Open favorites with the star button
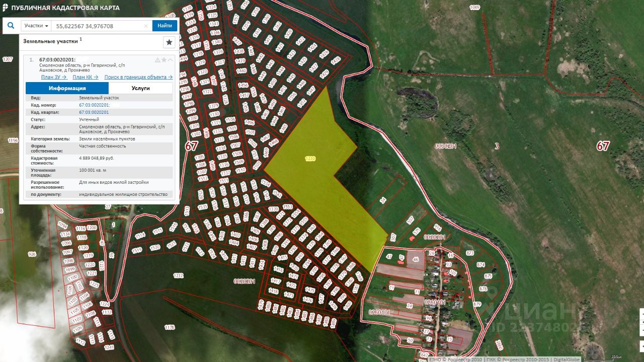 coord(169,42)
